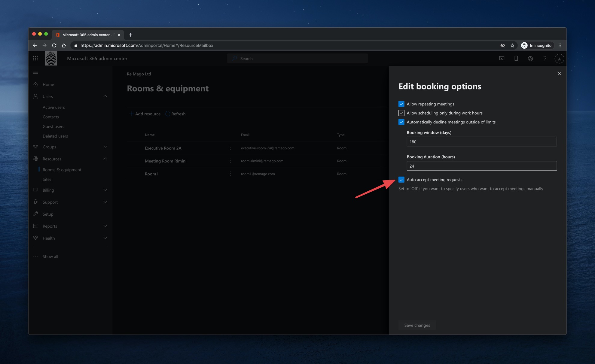This screenshot has width=595, height=364.
Task: Click Show all in sidebar
Action: (x=50, y=256)
